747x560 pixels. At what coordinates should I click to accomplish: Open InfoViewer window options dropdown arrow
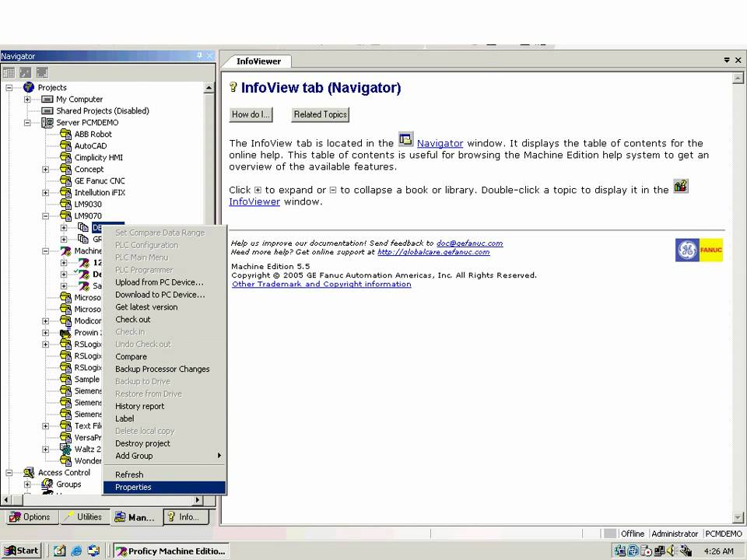pos(727,60)
